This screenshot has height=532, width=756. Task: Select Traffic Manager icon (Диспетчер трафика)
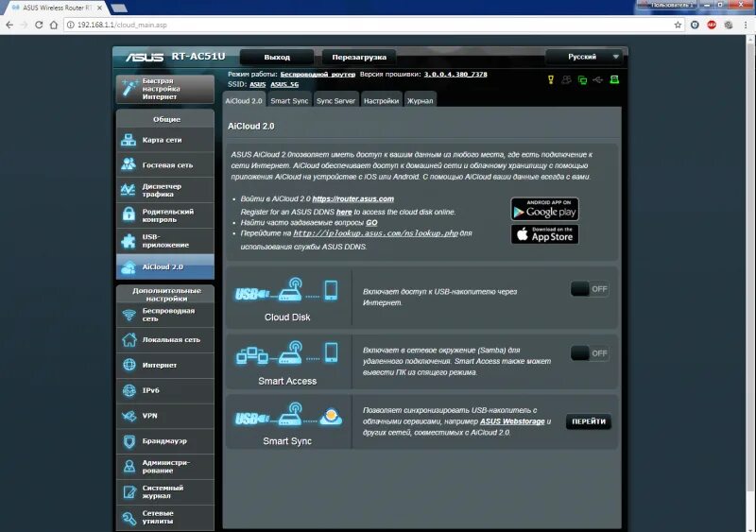click(129, 190)
